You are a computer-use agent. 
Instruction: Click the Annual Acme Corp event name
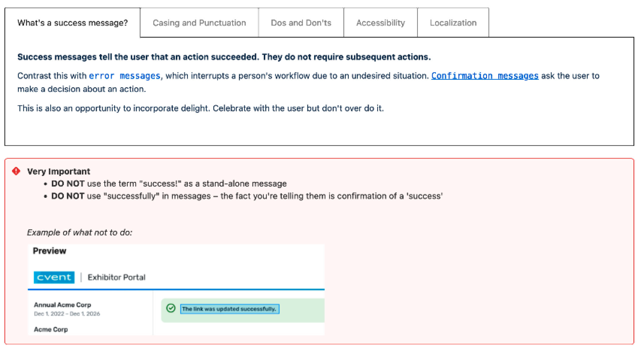62,305
